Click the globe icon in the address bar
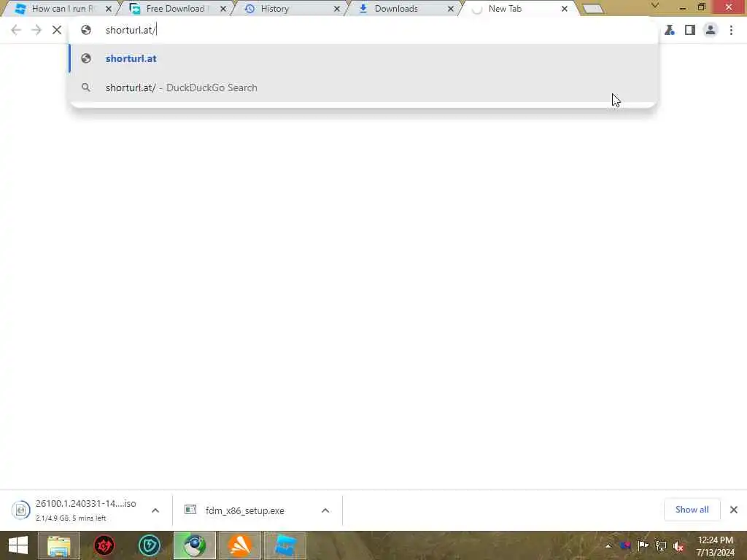 (86, 30)
